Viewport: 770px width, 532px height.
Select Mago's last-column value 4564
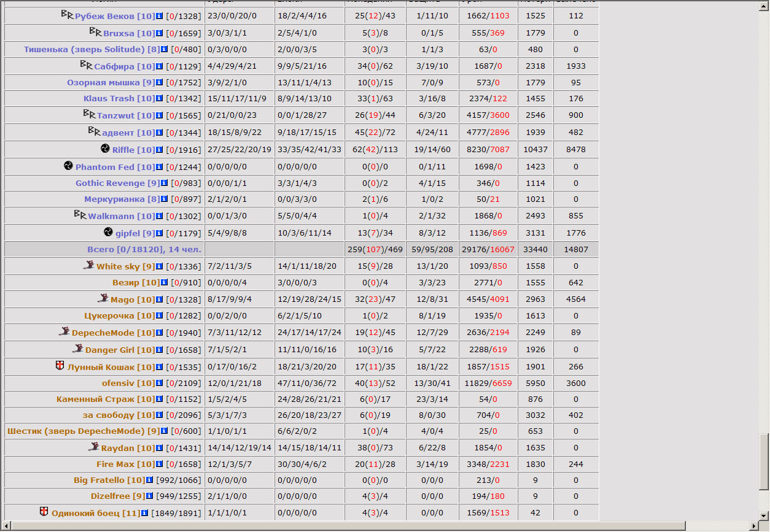pyautogui.click(x=575, y=299)
